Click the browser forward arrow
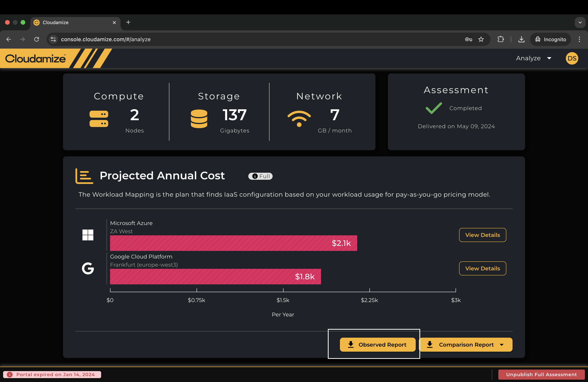Image resolution: width=588 pixels, height=382 pixels. coord(23,39)
